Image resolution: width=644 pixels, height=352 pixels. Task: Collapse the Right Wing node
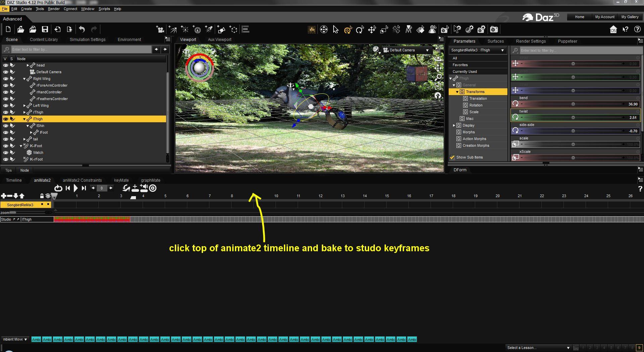pos(24,79)
